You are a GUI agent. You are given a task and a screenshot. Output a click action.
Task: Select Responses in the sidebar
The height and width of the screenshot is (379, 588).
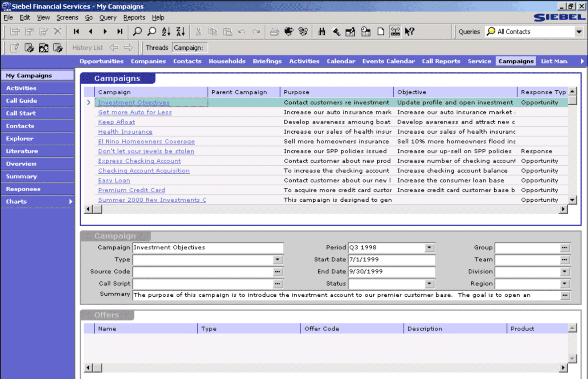tap(37, 189)
